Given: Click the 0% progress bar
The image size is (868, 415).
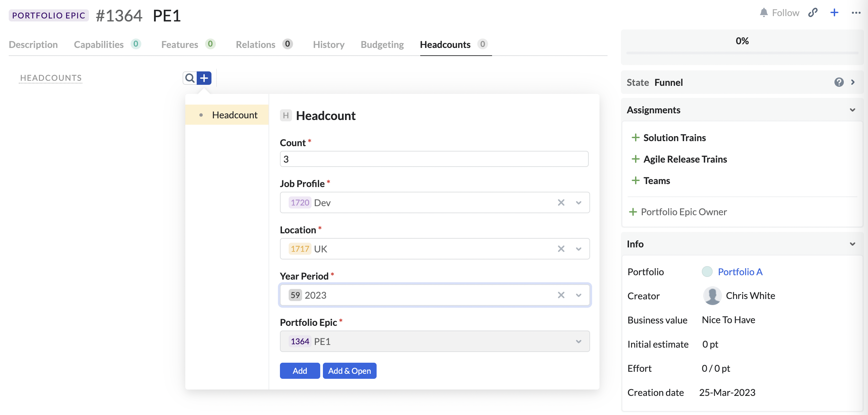Looking at the screenshot, I should [742, 41].
